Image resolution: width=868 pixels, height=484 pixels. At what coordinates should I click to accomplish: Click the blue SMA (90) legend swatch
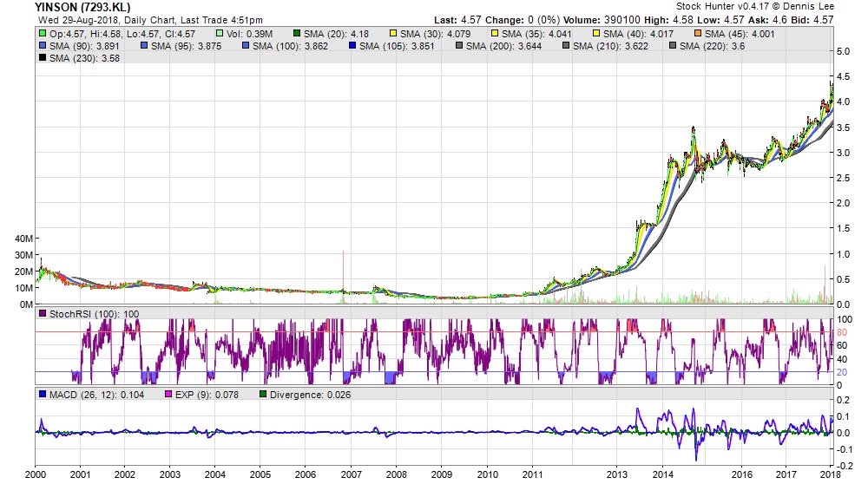(43, 46)
